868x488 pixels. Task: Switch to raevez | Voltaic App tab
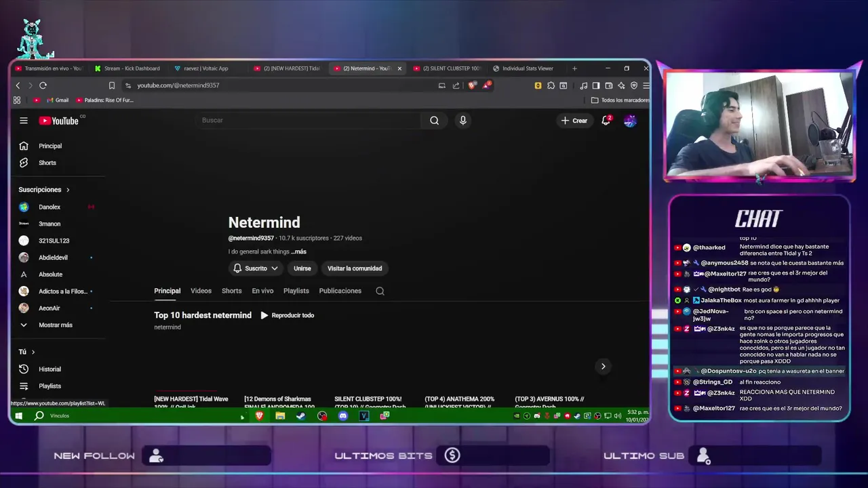[x=207, y=68]
